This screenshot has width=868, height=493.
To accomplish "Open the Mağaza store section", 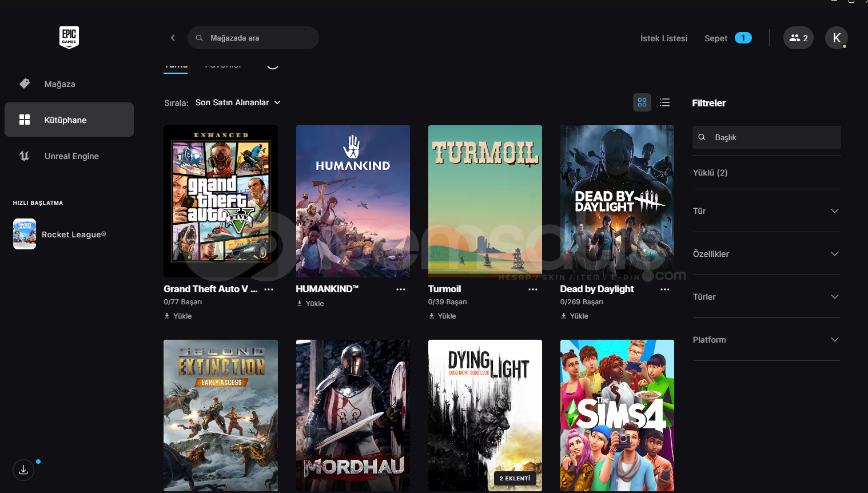I will click(69, 84).
